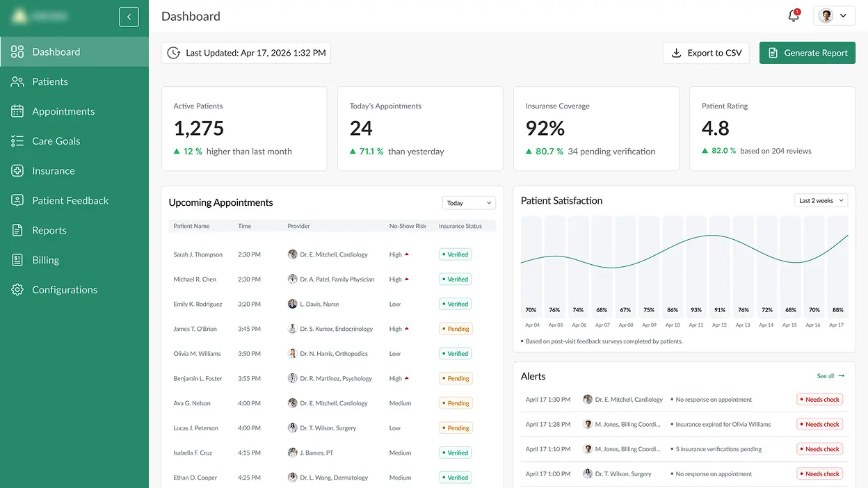868x488 pixels.
Task: Click Dr. S. Kumar's avatar icon
Action: coord(292,329)
